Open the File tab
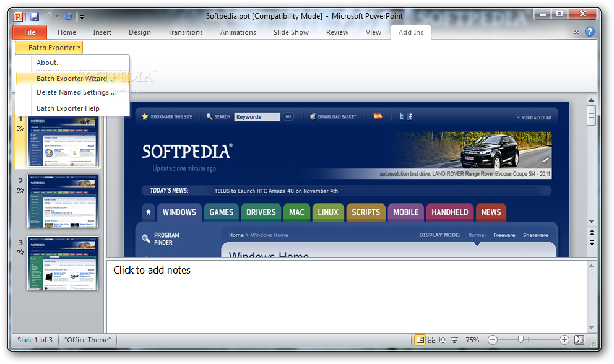Viewport: 614px width, 364px height. (x=30, y=32)
